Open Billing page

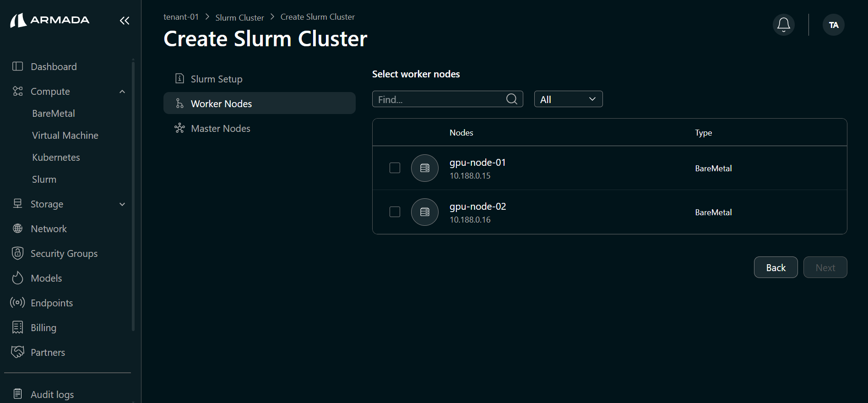tap(43, 327)
